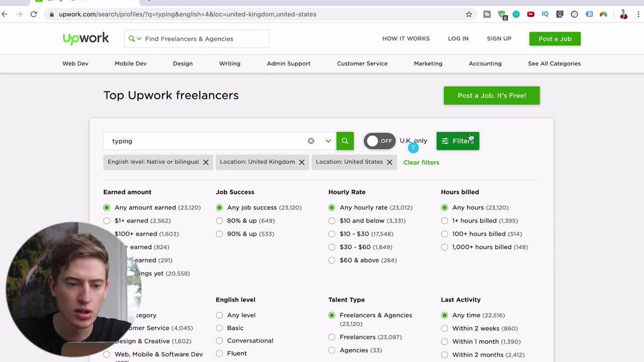This screenshot has height=362, width=644.
Task: Select 90% & up job success
Action: coord(219,234)
